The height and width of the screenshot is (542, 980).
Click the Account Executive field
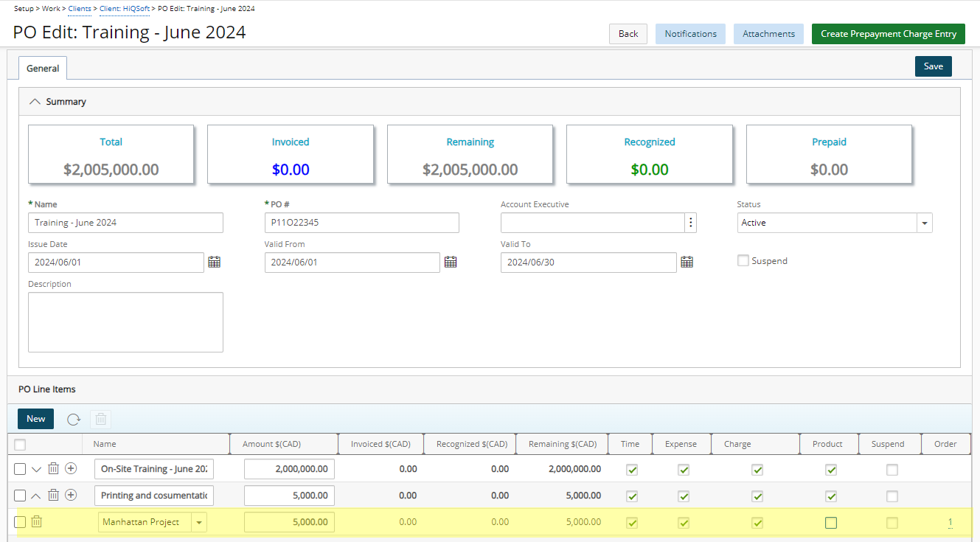pyautogui.click(x=593, y=223)
